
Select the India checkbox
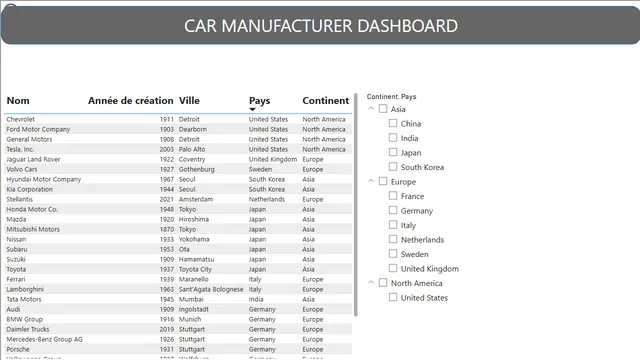393,138
